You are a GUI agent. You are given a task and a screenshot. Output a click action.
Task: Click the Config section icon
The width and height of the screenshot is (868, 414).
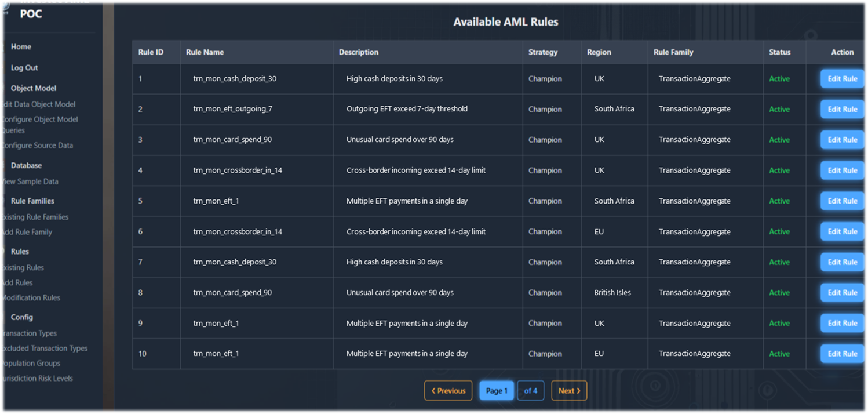[3, 317]
